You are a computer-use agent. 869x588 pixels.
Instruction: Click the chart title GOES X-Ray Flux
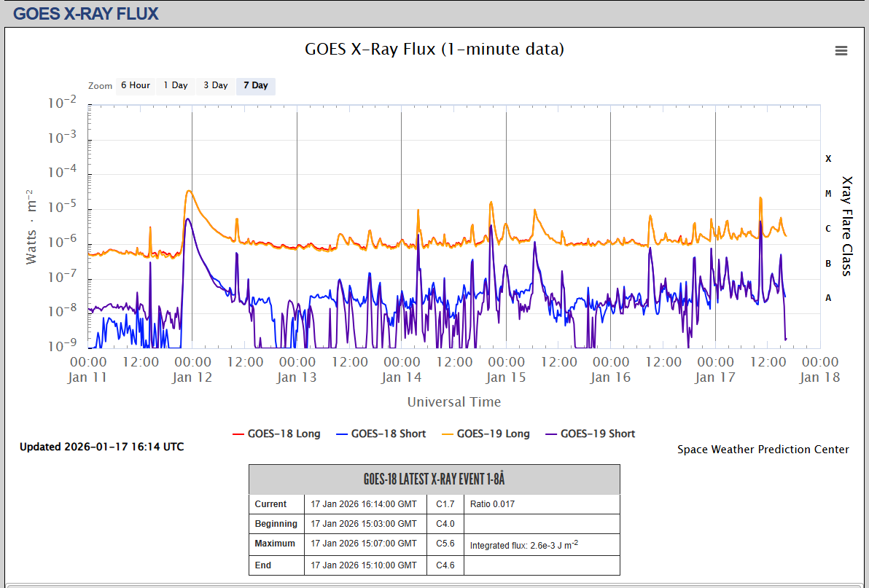434,49
